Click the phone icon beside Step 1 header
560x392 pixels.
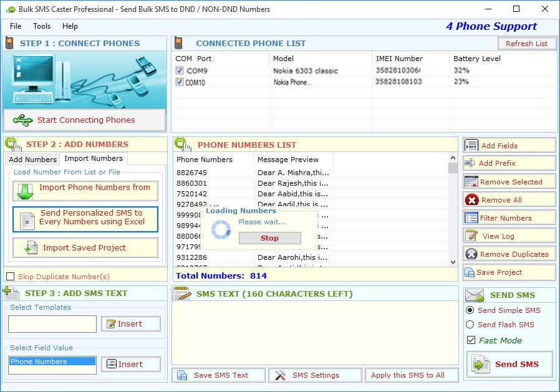[9, 43]
